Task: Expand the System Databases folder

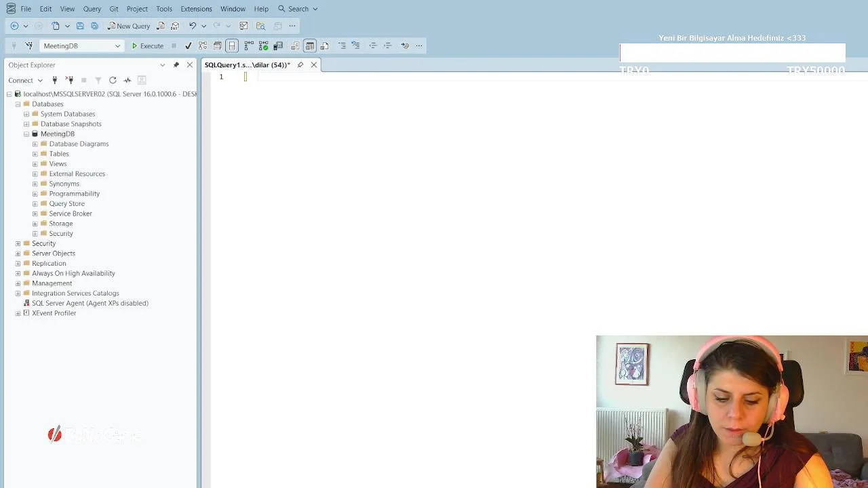Action: (x=26, y=114)
